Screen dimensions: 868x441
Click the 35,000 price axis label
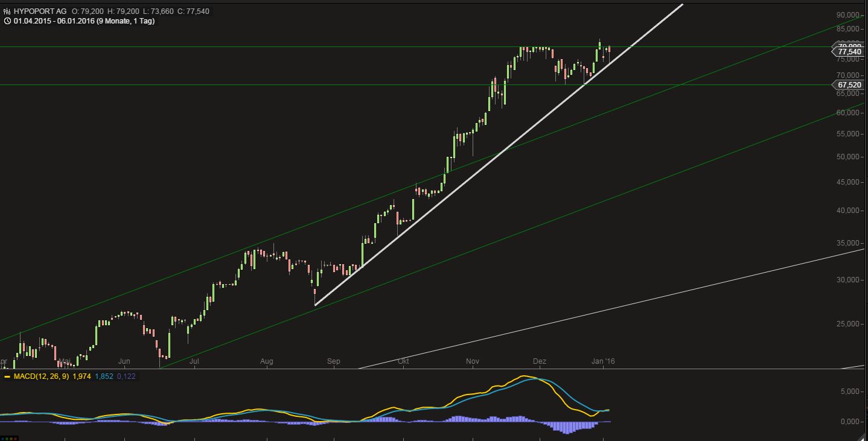[849, 243]
